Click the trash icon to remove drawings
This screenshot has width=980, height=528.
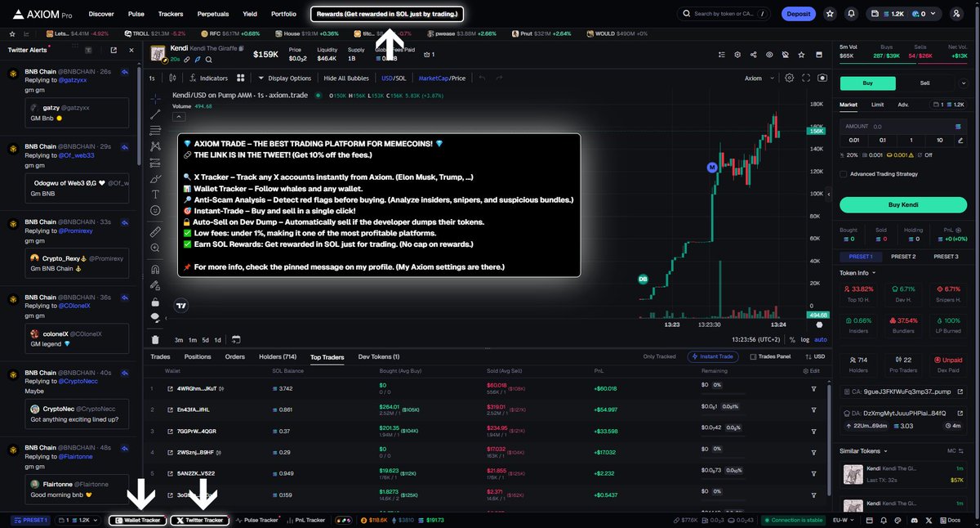pyautogui.click(x=155, y=339)
